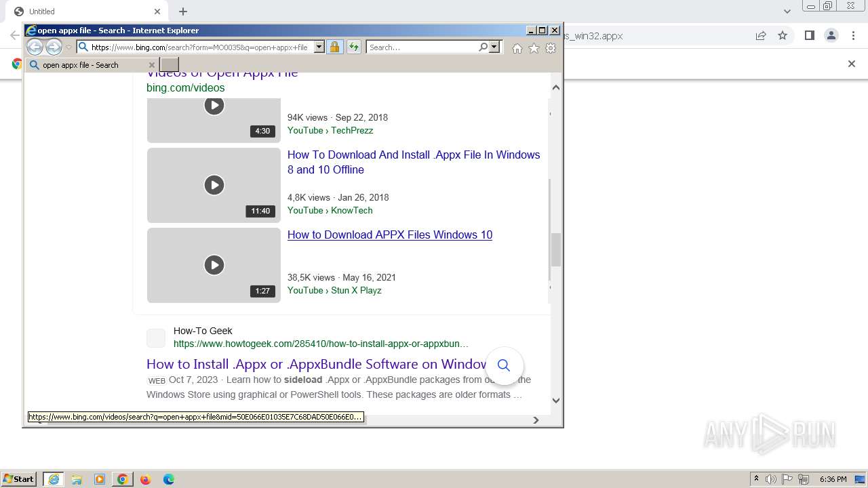Open Internet Explorer from taskbar
Screen dimensions: 868x488
53,479
